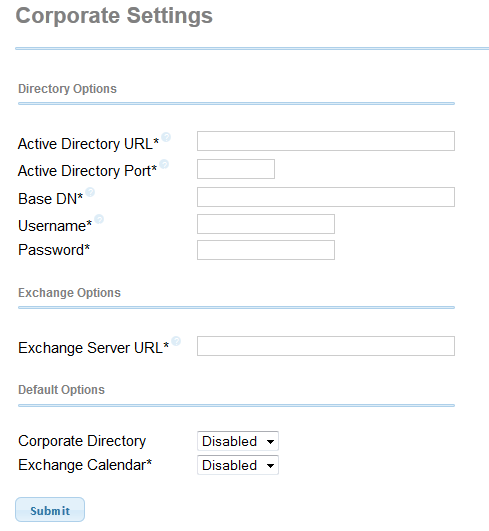Click the Exchange Server URL input box
This screenshot has width=489, height=531.
[x=326, y=346]
